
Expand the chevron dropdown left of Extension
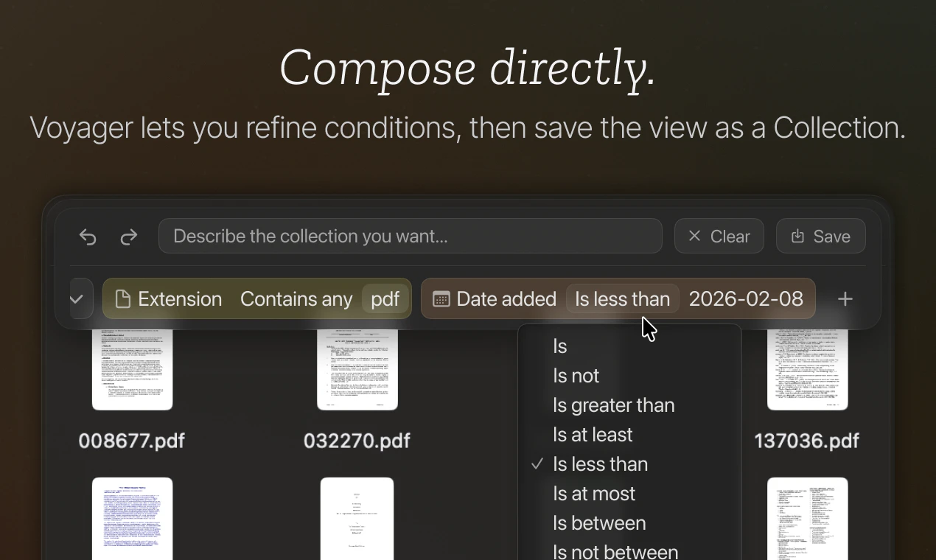click(x=77, y=298)
